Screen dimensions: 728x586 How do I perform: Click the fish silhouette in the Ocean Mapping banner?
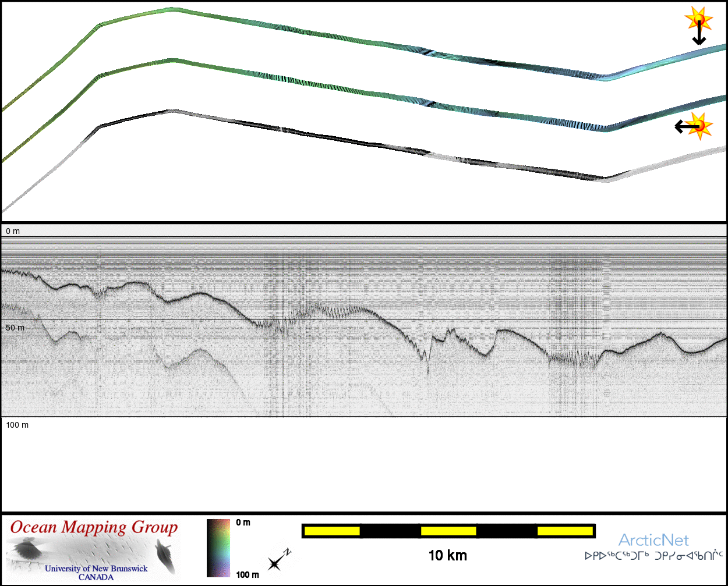164,554
